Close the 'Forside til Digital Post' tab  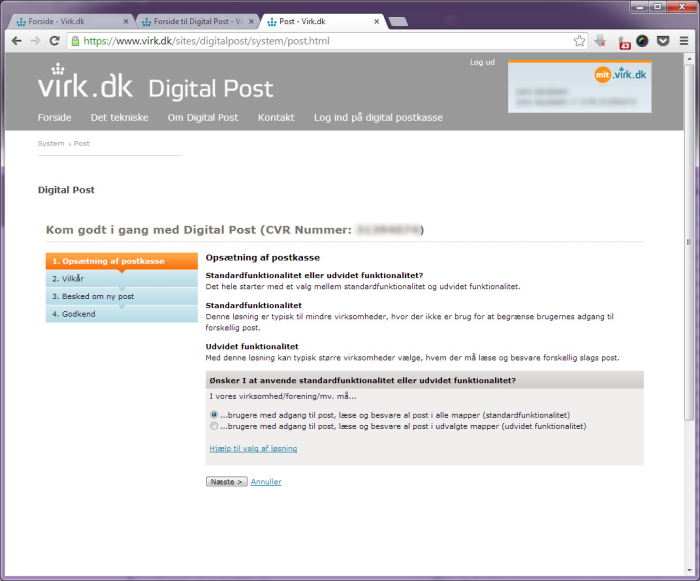251,21
